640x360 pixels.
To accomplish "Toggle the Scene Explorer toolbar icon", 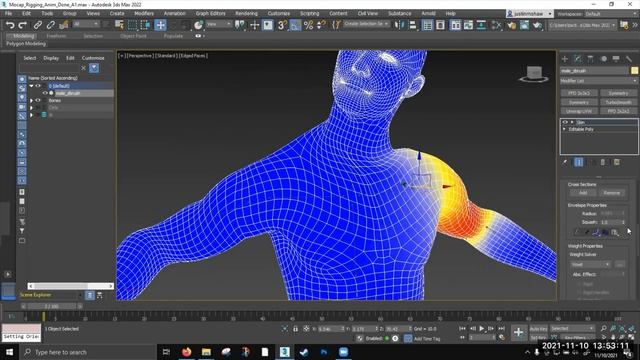I will pos(427,25).
